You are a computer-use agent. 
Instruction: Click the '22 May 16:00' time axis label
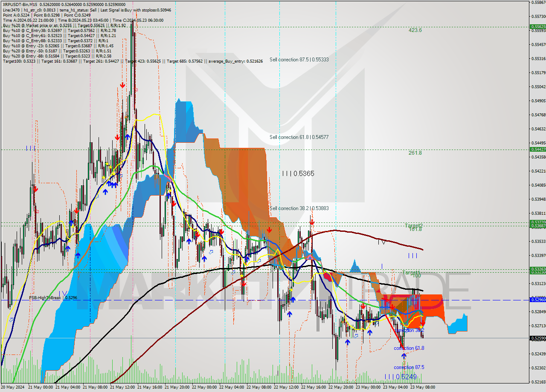coord(314,387)
